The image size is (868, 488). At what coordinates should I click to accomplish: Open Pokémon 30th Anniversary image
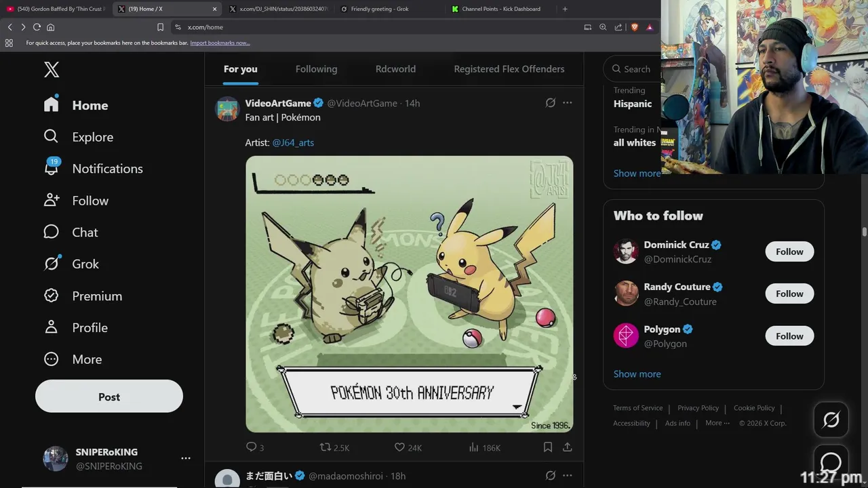pyautogui.click(x=409, y=294)
